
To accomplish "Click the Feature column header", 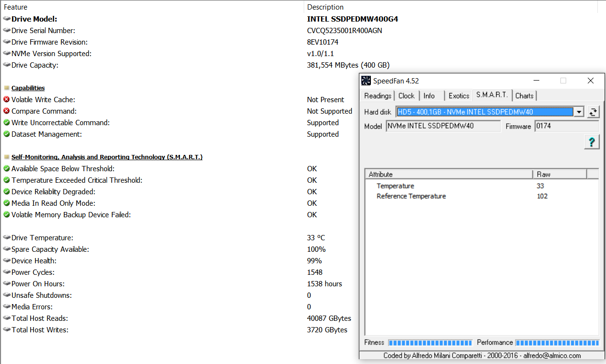I will [152, 7].
